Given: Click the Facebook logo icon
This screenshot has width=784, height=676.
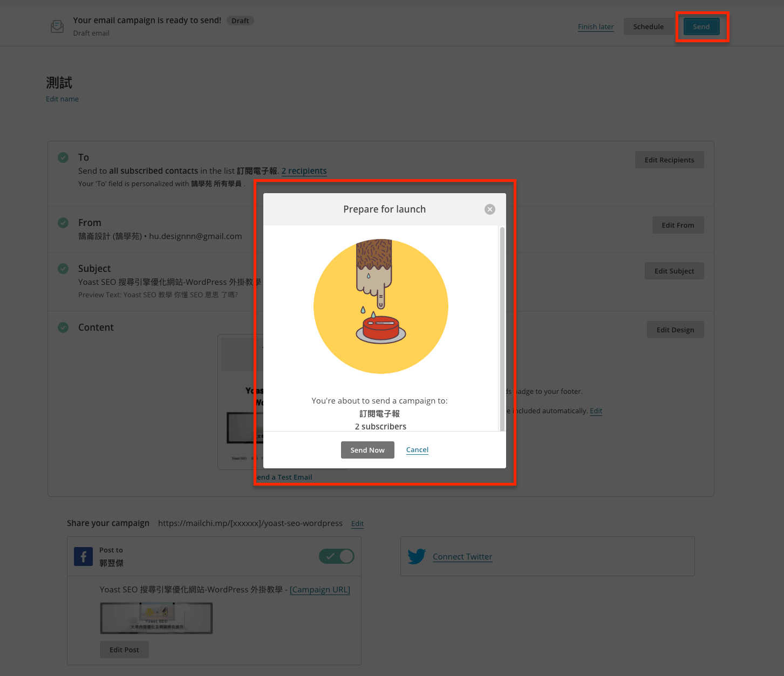Looking at the screenshot, I should pyautogui.click(x=83, y=556).
